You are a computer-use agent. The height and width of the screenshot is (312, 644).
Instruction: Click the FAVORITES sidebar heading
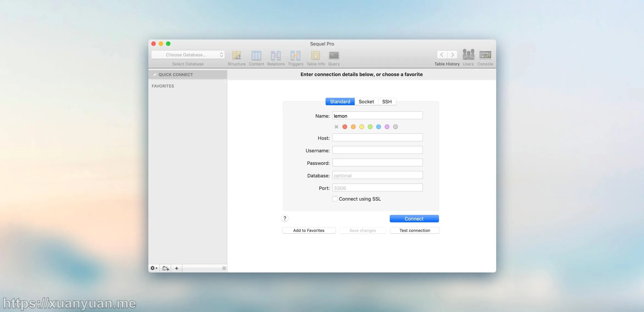pos(163,86)
